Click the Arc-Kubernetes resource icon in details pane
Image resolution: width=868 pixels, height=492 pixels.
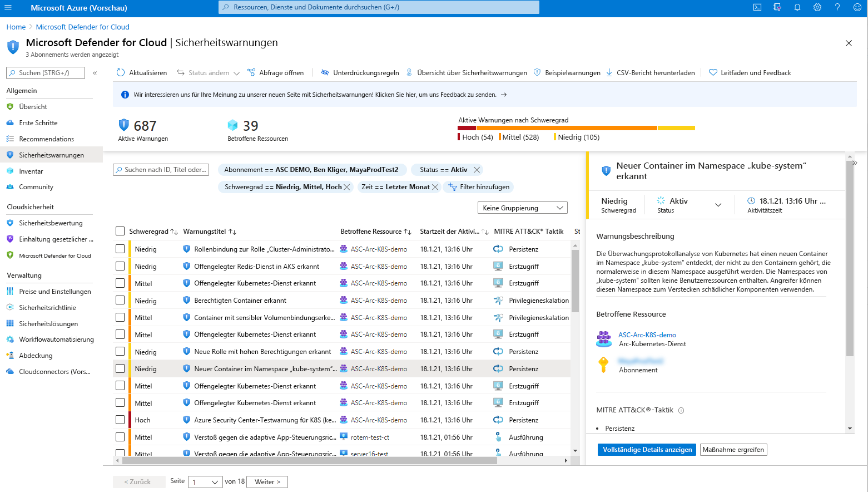click(604, 339)
